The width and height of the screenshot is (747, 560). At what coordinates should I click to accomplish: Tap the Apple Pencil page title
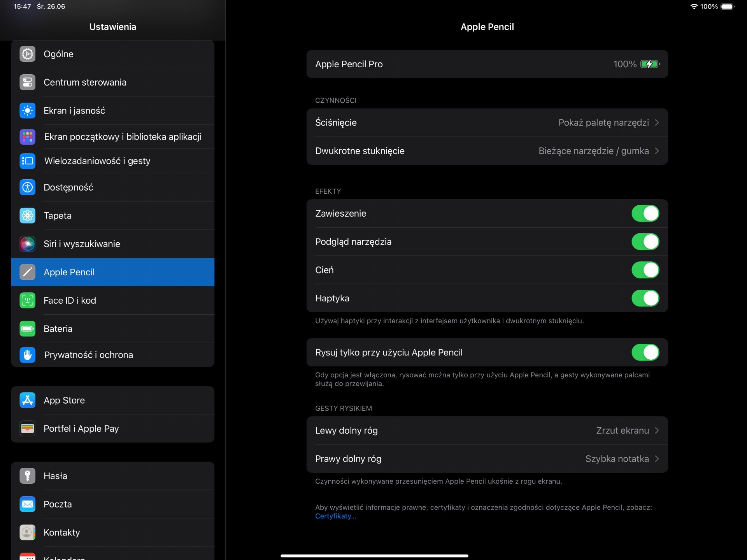tap(487, 27)
